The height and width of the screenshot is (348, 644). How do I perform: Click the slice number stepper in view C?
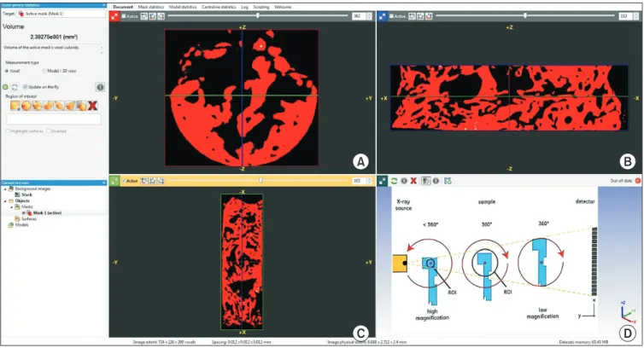(x=369, y=181)
